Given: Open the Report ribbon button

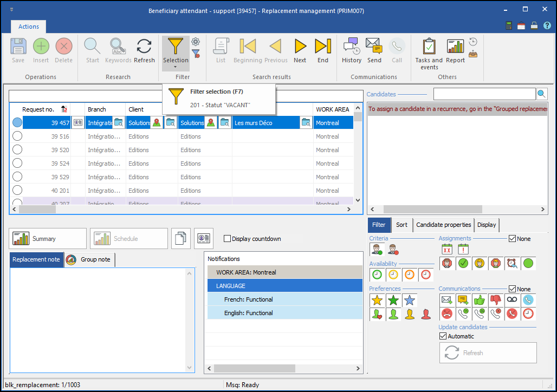Looking at the screenshot, I should pyautogui.click(x=455, y=51).
